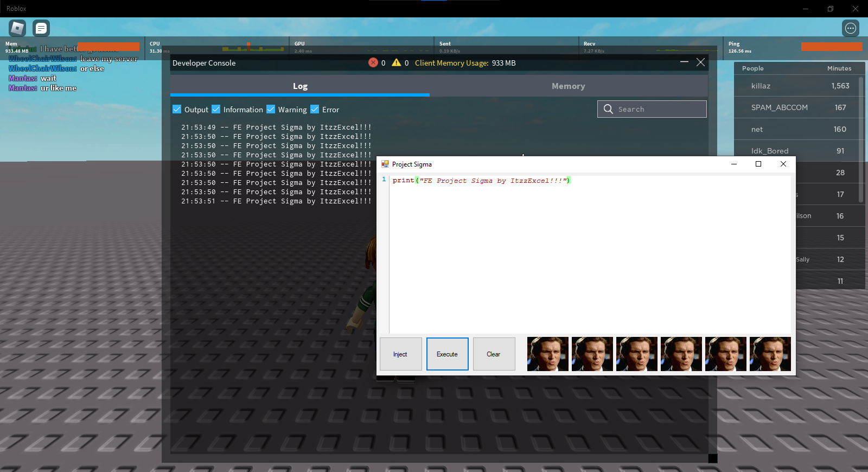Viewport: 868px width, 472px height.
Task: Minimize the Project Sigma window
Action: [734, 164]
